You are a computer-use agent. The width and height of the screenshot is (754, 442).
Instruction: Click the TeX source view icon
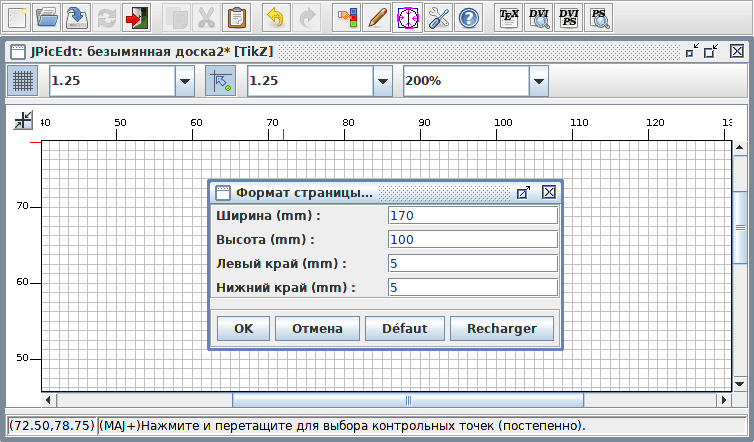[x=508, y=18]
